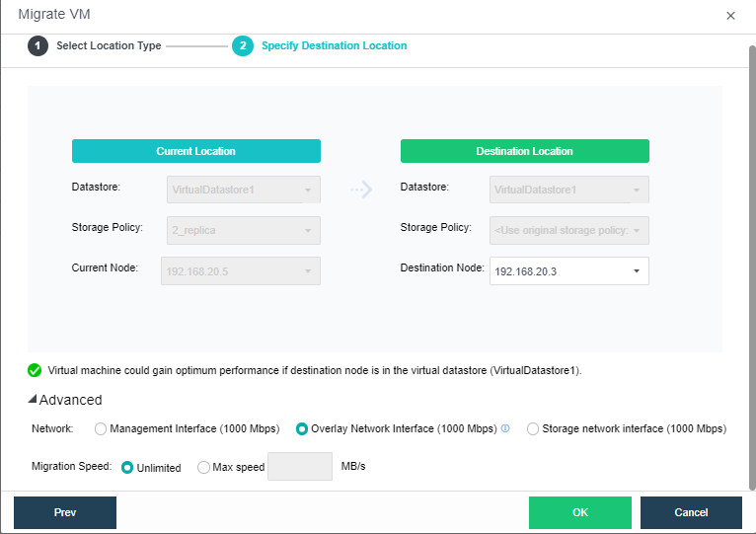756x534 pixels.
Task: Open the destination Storage Policy dropdown
Action: click(568, 230)
